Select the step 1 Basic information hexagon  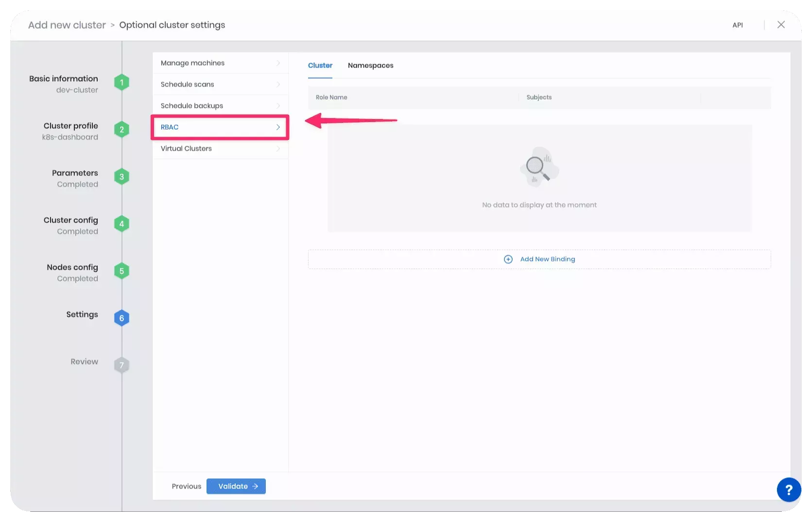pyautogui.click(x=121, y=82)
